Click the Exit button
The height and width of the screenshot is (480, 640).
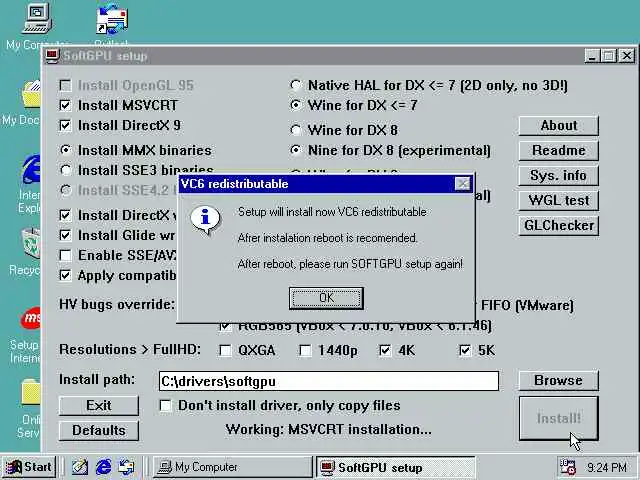99,405
